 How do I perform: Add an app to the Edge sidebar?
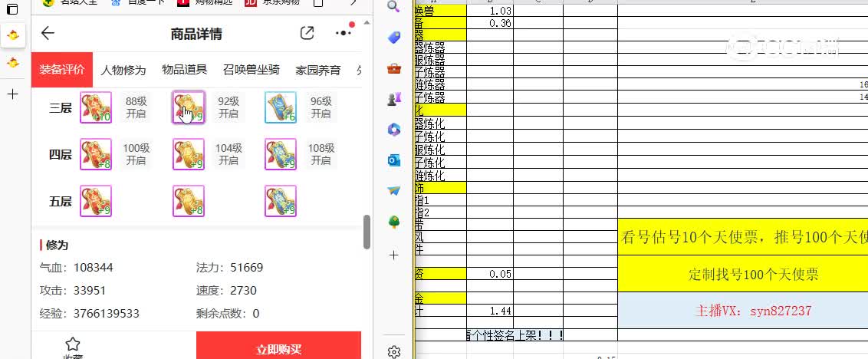coord(393,255)
